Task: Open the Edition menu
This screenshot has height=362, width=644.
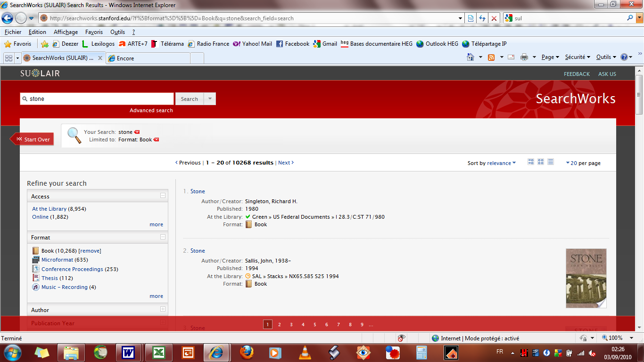Action: [x=37, y=32]
